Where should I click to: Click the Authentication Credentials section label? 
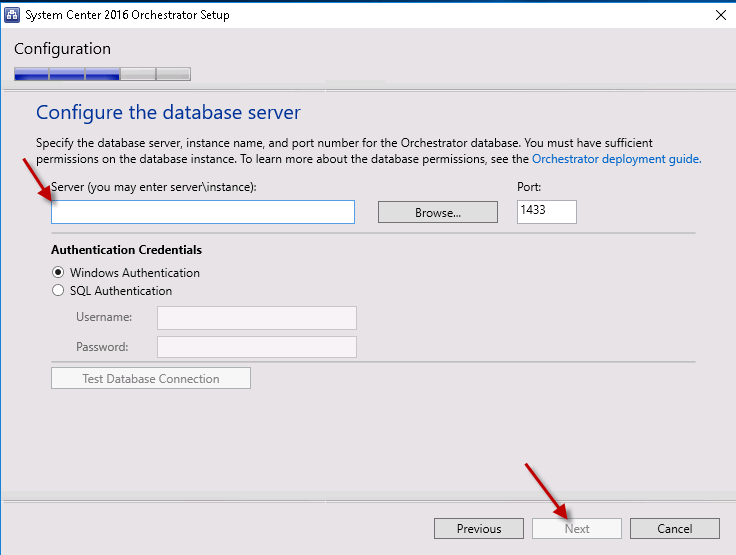[x=126, y=250]
